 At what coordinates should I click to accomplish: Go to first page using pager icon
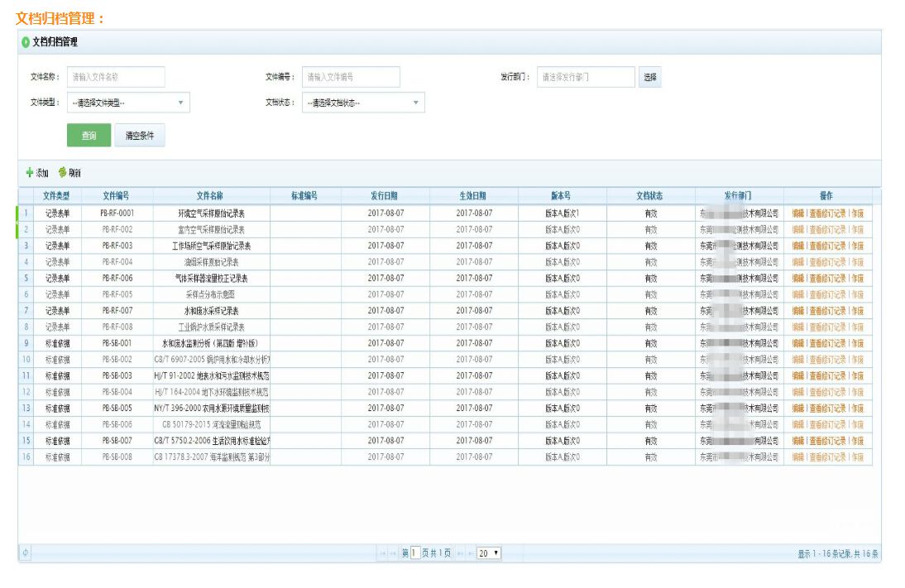(382, 553)
